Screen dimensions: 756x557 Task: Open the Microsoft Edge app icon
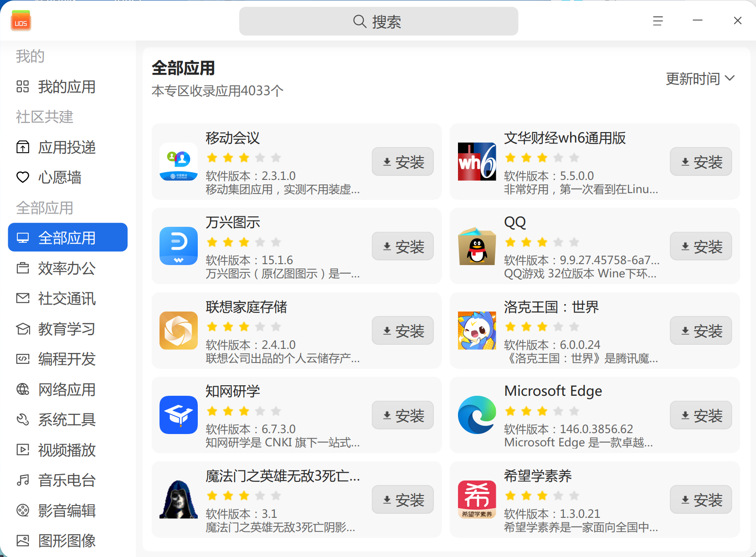click(x=477, y=415)
